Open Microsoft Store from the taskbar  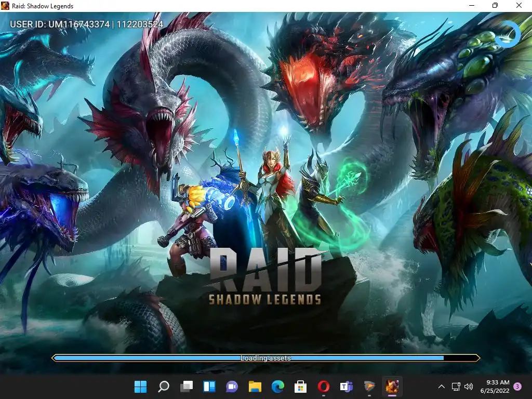click(x=300, y=387)
